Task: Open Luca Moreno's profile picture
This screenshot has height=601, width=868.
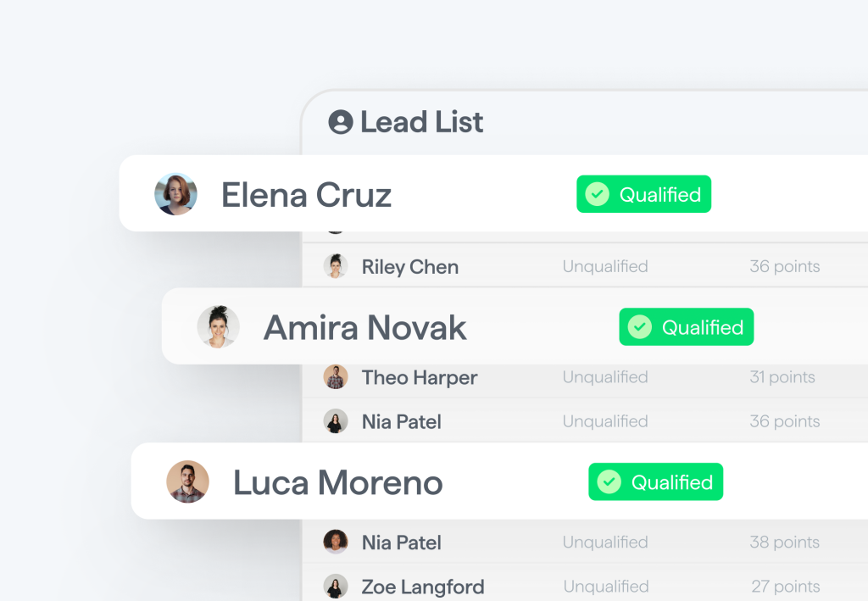Action: pos(187,481)
